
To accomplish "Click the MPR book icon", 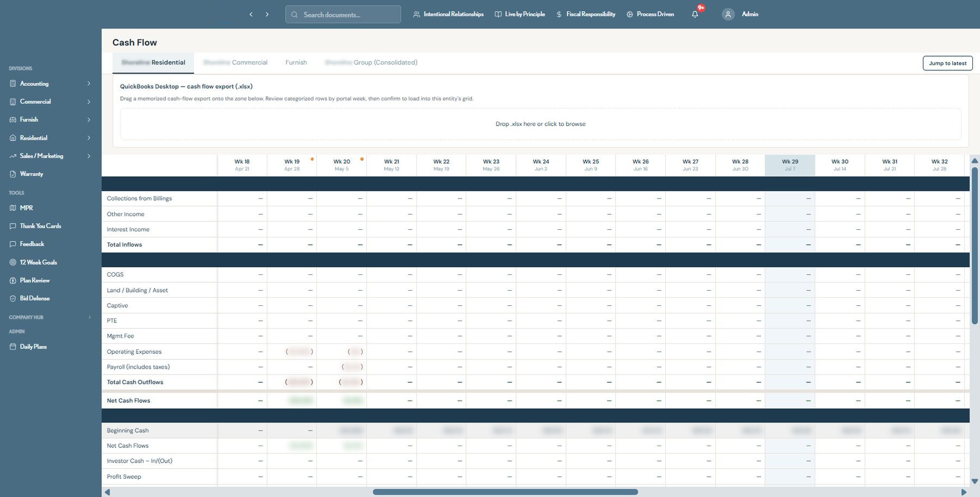I will tap(13, 208).
